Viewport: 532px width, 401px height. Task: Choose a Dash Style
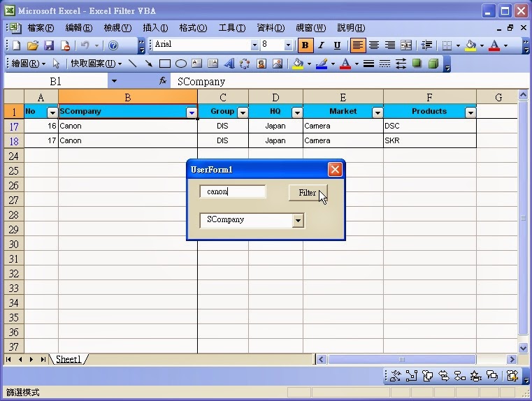point(384,64)
